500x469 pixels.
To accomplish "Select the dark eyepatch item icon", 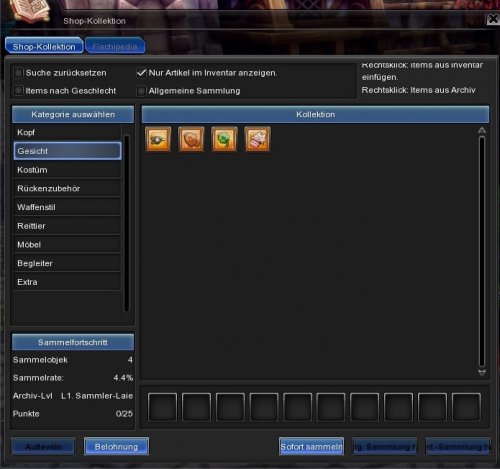I will (158, 139).
